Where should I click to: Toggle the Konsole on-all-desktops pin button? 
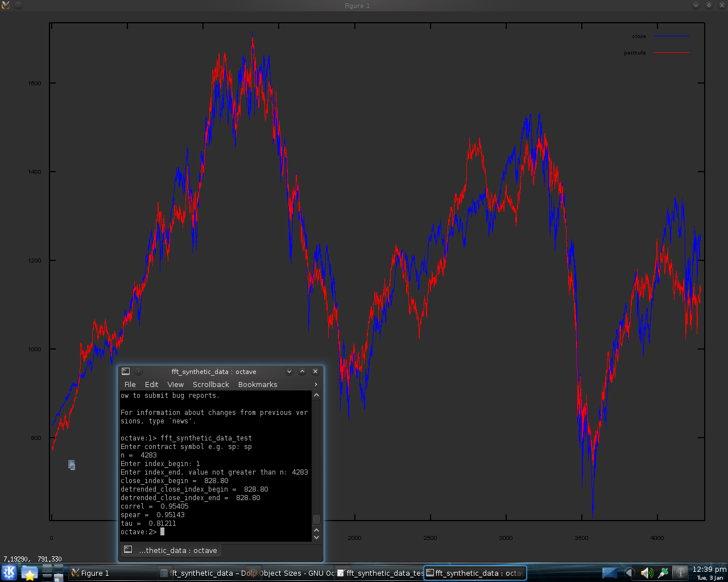pos(138,372)
